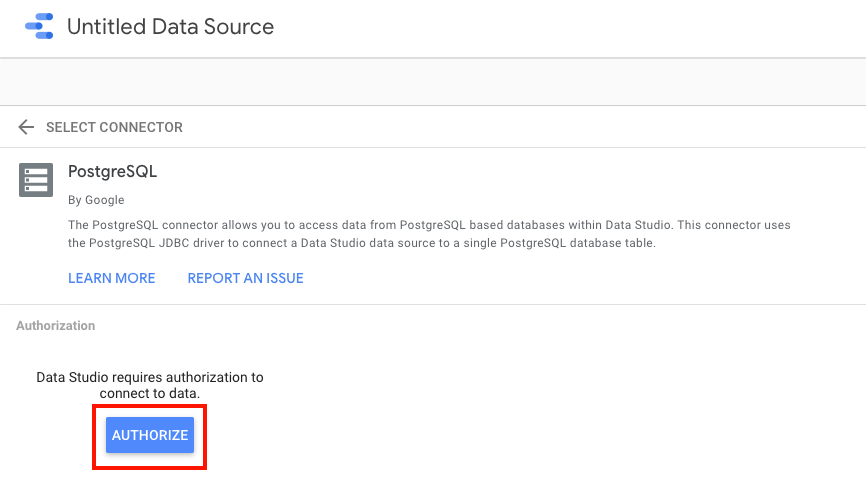Click the gray bar below the title
This screenshot has width=866, height=483.
click(x=433, y=81)
